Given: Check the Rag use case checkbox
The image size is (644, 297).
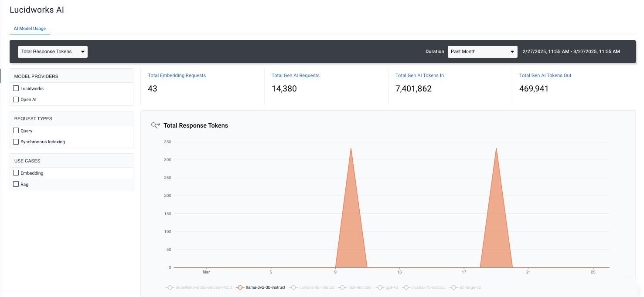Looking at the screenshot, I should point(16,184).
